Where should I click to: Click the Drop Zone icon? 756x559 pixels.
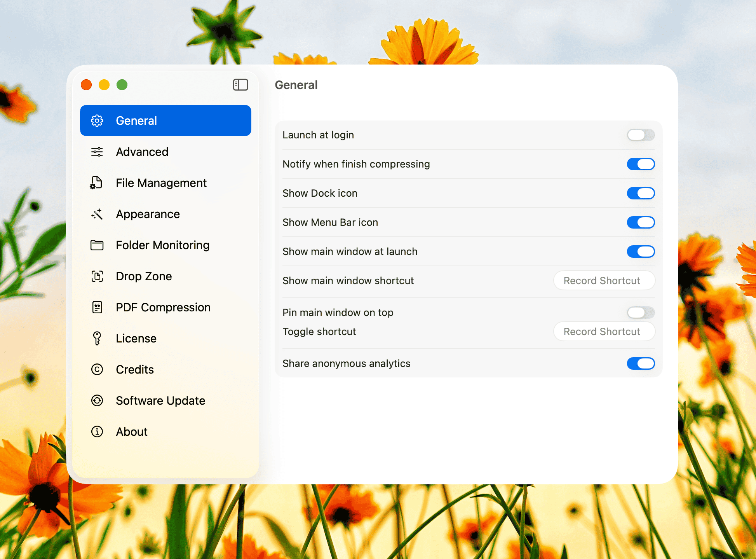tap(97, 276)
